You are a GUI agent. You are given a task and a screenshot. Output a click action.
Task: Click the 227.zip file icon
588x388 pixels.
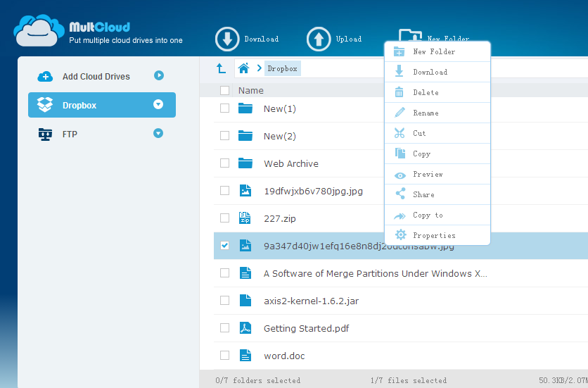pyautogui.click(x=245, y=218)
